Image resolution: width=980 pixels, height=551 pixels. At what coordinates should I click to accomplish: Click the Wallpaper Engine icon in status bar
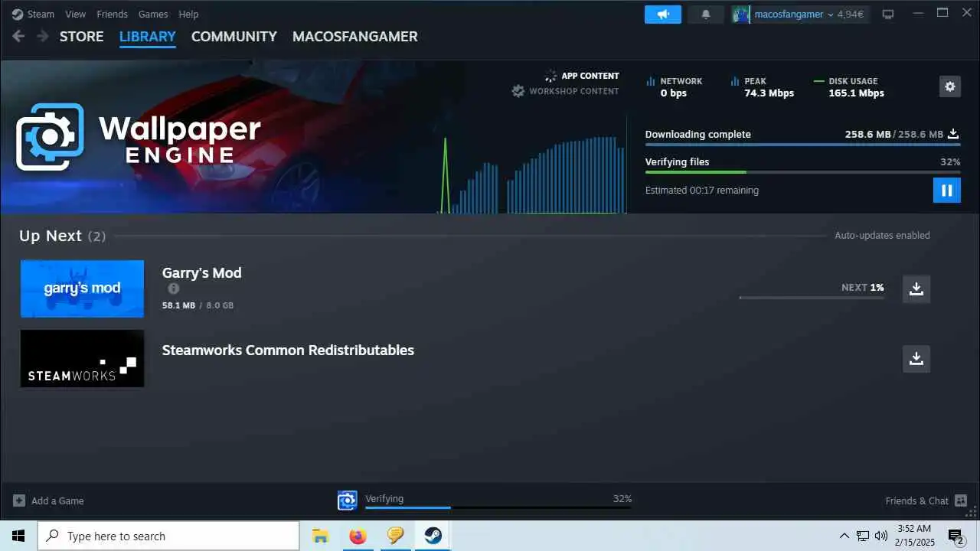coord(348,500)
